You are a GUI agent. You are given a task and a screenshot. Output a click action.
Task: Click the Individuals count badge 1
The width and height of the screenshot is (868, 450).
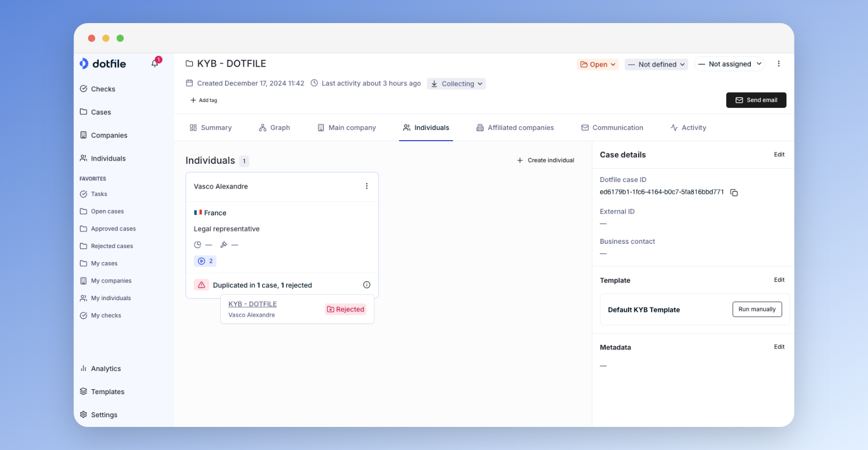pyautogui.click(x=244, y=161)
